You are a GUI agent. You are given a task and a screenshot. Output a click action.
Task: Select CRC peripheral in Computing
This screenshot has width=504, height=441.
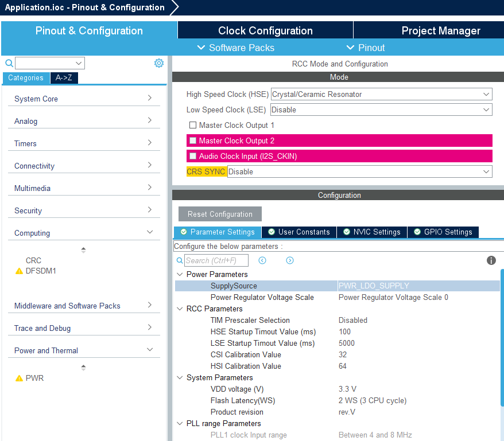[x=33, y=260]
